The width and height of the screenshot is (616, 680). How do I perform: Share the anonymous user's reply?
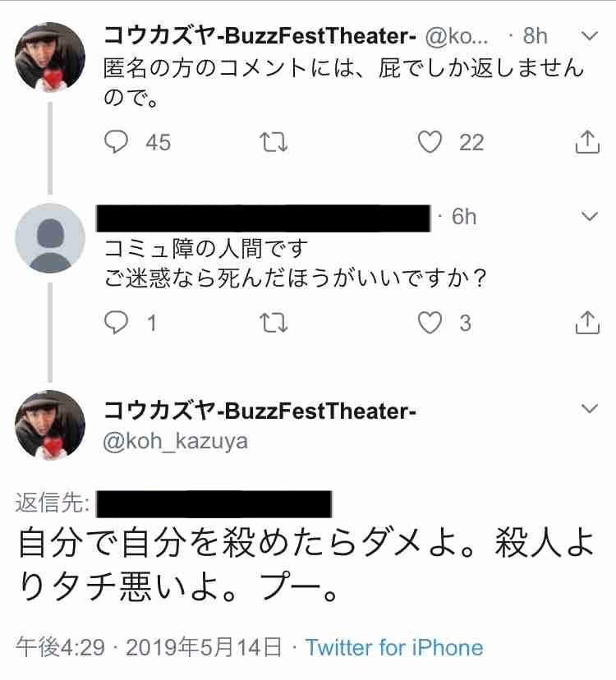tap(585, 323)
